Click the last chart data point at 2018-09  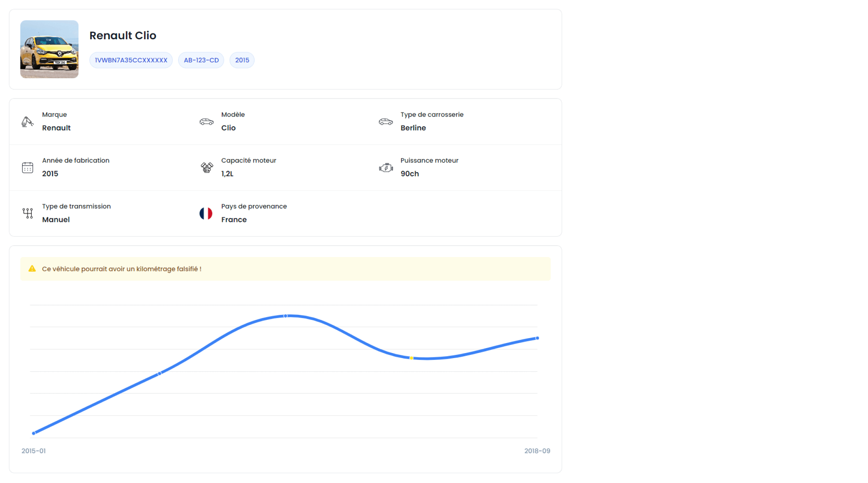coord(538,338)
